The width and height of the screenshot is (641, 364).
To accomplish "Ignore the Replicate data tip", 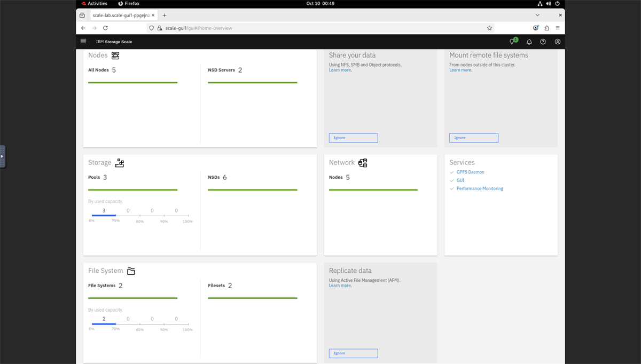I will click(353, 353).
